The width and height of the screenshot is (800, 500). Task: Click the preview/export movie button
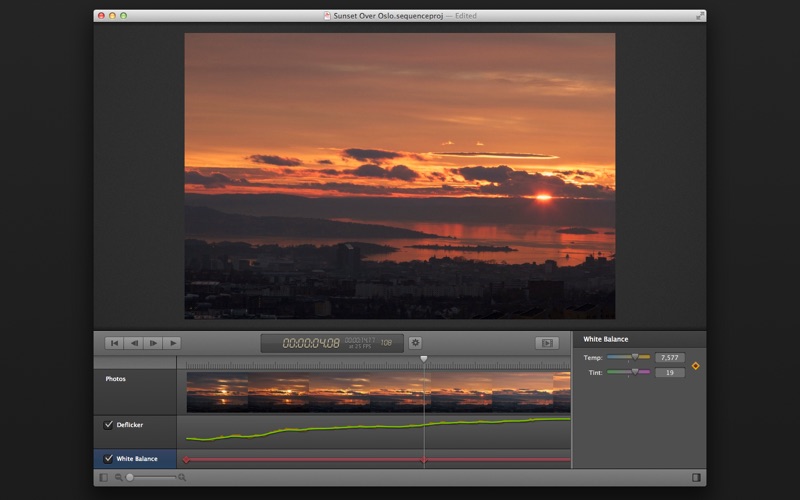[x=546, y=343]
